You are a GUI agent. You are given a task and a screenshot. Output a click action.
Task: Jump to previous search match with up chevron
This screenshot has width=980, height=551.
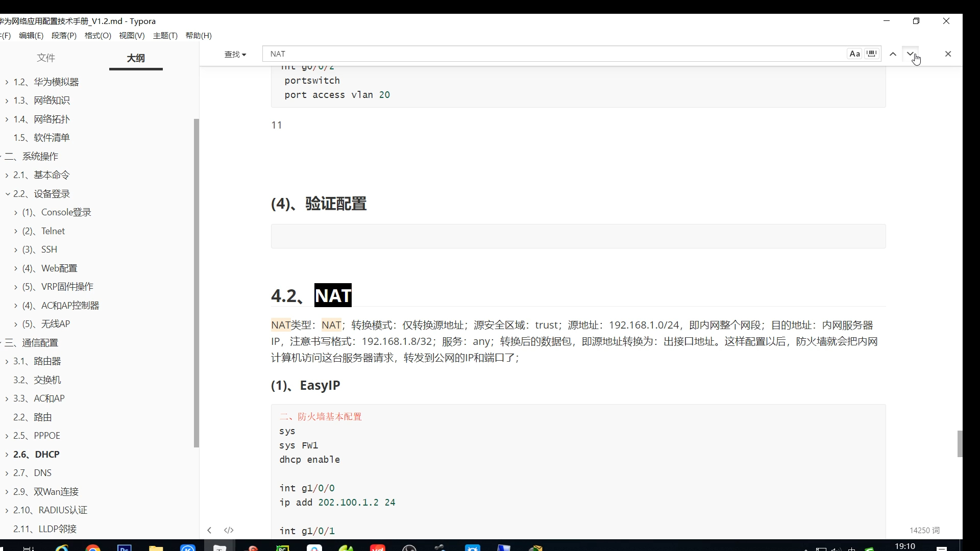[x=892, y=54]
